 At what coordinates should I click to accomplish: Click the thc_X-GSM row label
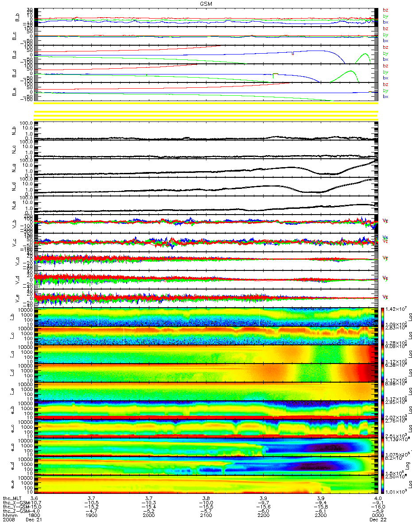pos(16,503)
